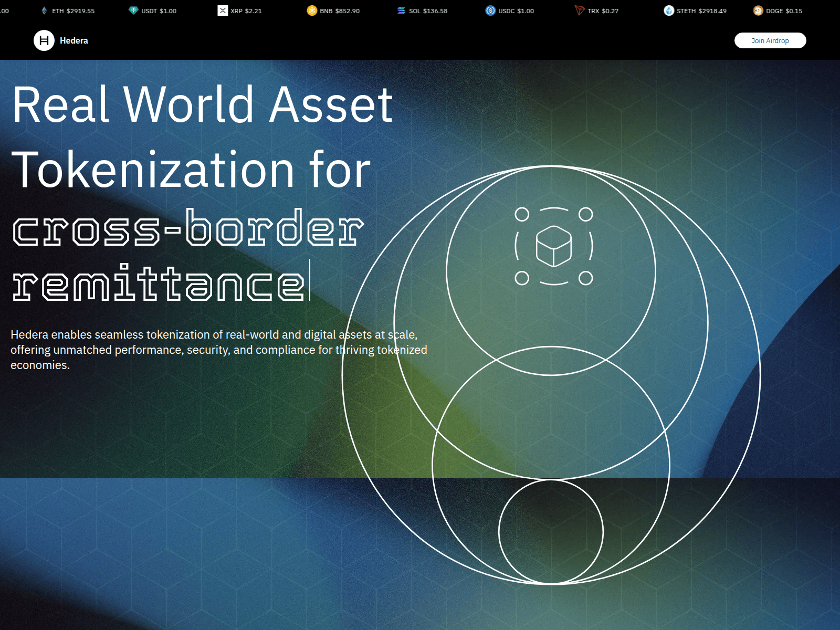Select the DOGE $0.15 price text
This screenshot has height=630, width=840.
pos(784,11)
